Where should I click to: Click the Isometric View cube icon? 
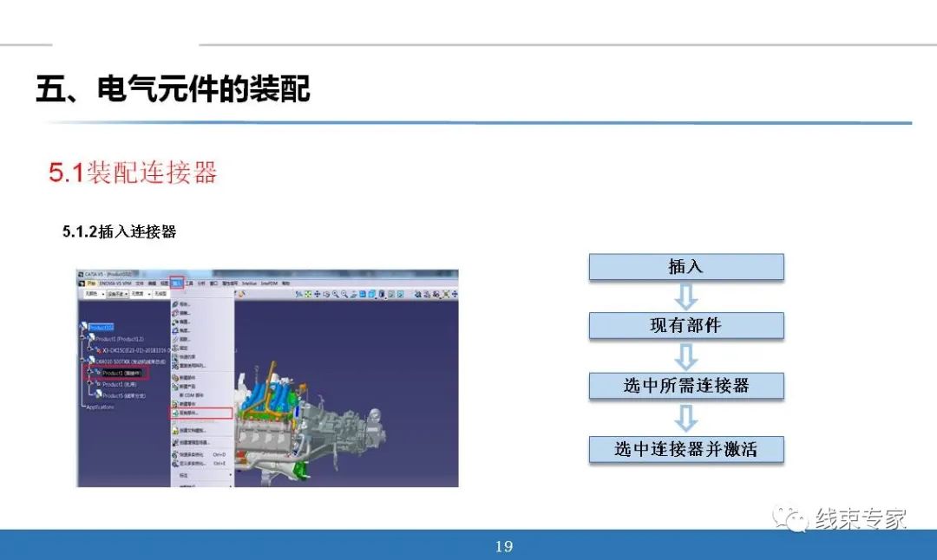click(x=371, y=294)
